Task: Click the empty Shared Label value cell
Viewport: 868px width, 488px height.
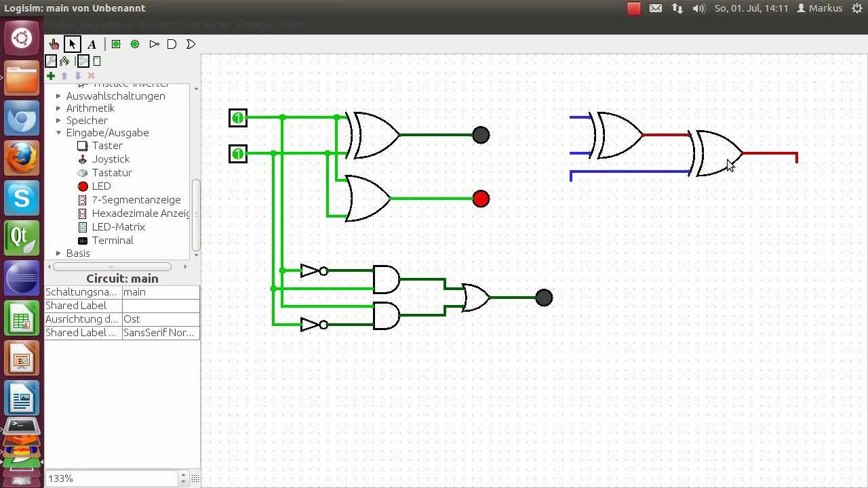Action: 161,306
